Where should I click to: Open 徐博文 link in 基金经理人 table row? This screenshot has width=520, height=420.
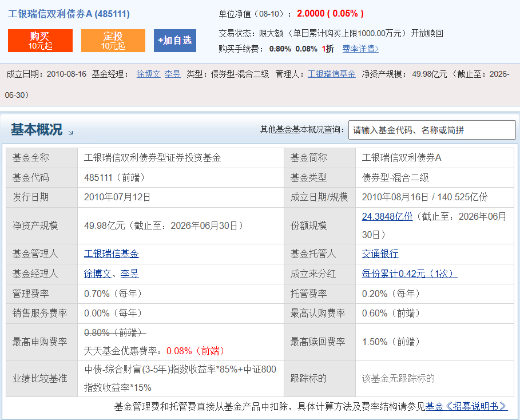97,274
